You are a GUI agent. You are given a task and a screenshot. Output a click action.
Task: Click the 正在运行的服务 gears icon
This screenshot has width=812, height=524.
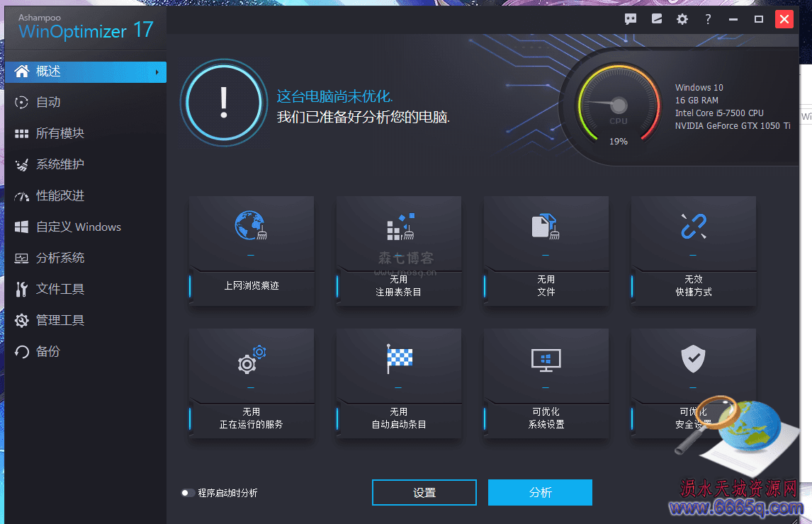point(251,360)
